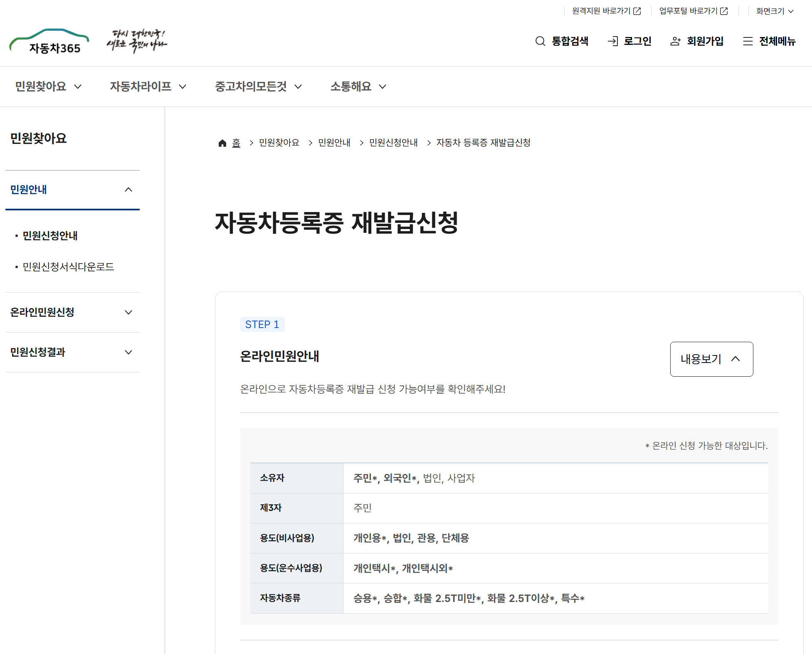This screenshot has height=654, width=812.
Task: Click the 회원가입 person icon
Action: click(x=675, y=41)
